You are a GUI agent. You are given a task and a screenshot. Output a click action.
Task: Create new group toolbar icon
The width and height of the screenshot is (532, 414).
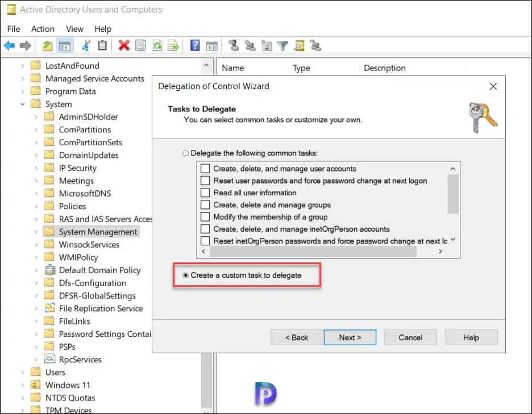tap(251, 45)
